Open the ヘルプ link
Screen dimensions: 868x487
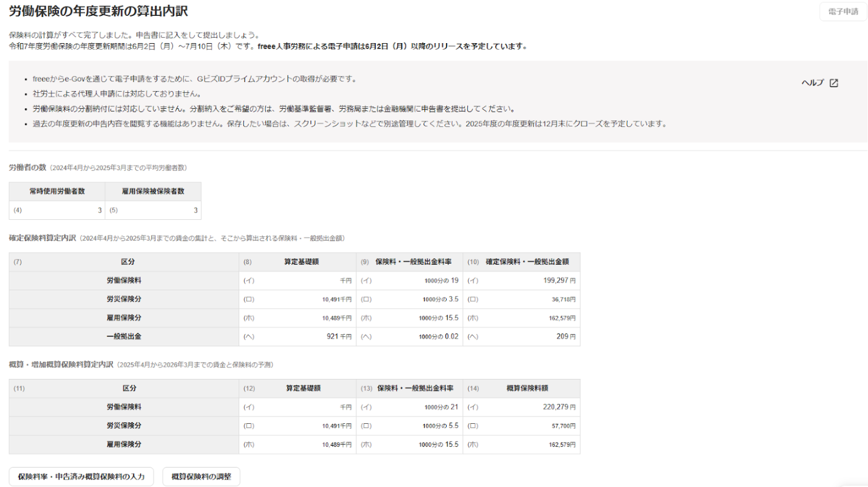(x=812, y=83)
